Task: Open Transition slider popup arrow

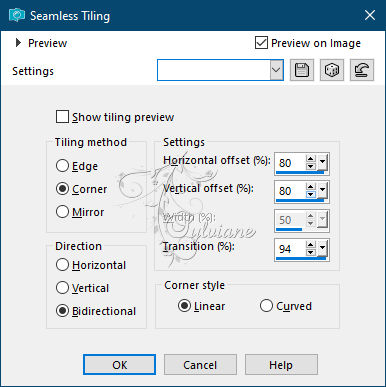Action: pos(322,248)
